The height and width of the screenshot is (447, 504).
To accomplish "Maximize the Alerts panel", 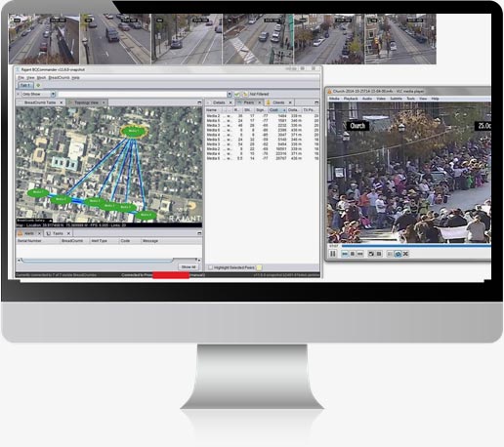I will tap(199, 233).
